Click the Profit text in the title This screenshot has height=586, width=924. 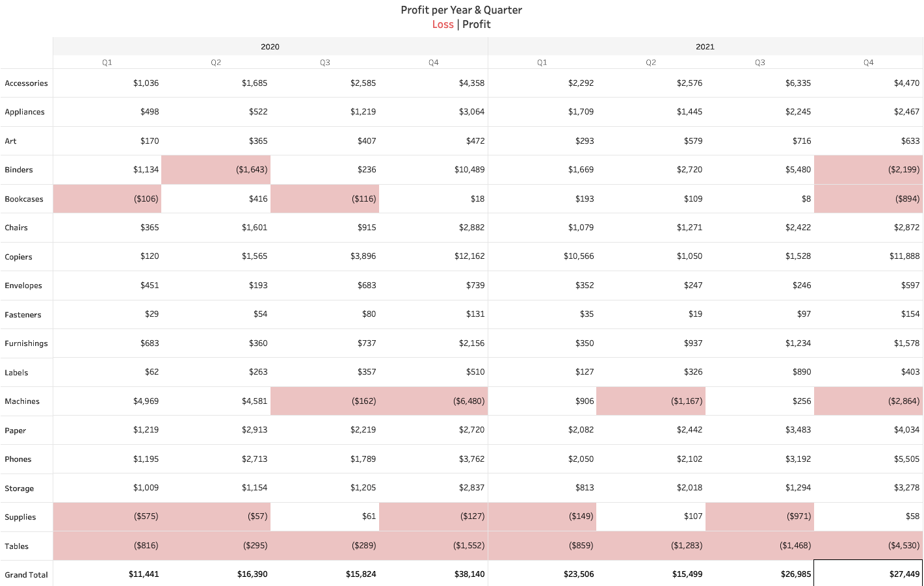tap(477, 25)
